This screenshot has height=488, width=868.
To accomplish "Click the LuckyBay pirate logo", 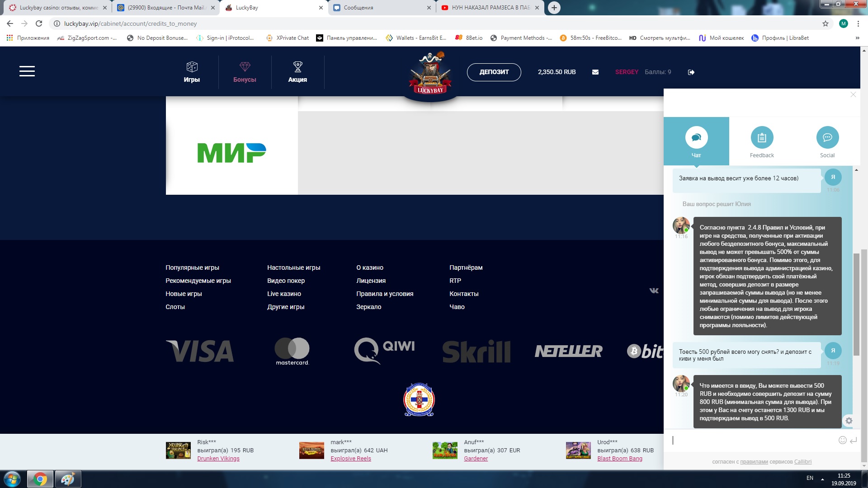I will [x=430, y=73].
